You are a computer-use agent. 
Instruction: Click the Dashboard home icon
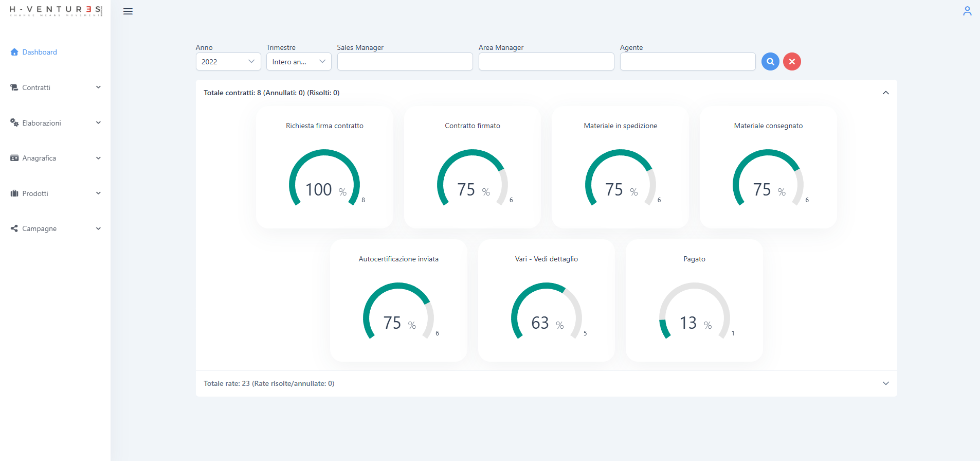[14, 52]
